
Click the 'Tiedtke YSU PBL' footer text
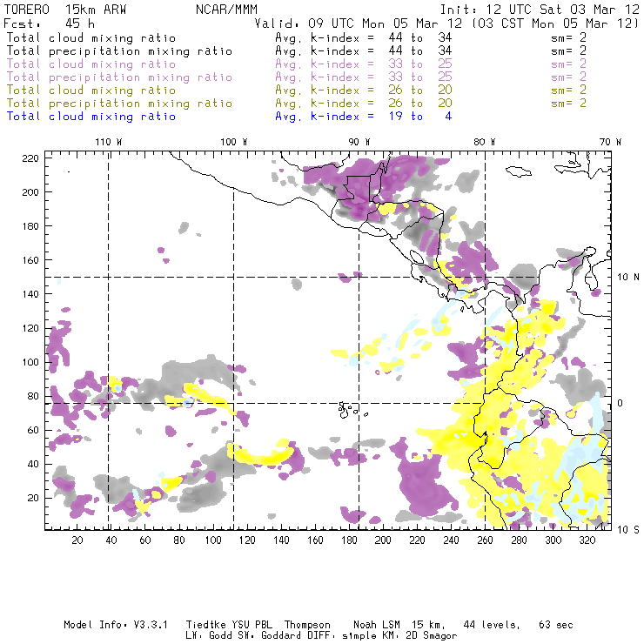229,625
